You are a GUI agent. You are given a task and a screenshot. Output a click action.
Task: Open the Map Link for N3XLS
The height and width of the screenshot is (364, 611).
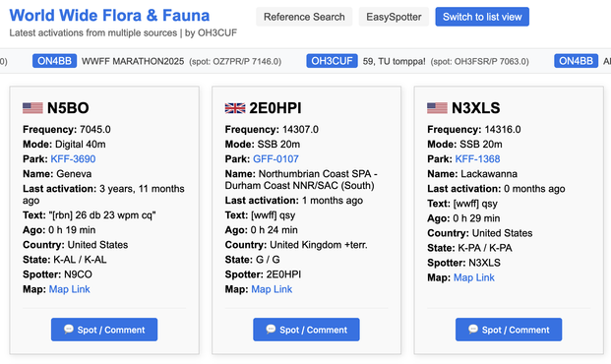(474, 277)
